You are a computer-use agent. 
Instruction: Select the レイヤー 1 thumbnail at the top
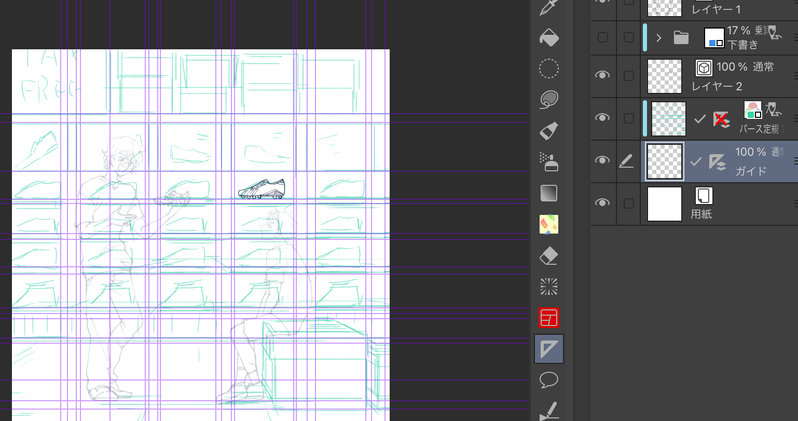[x=664, y=7]
